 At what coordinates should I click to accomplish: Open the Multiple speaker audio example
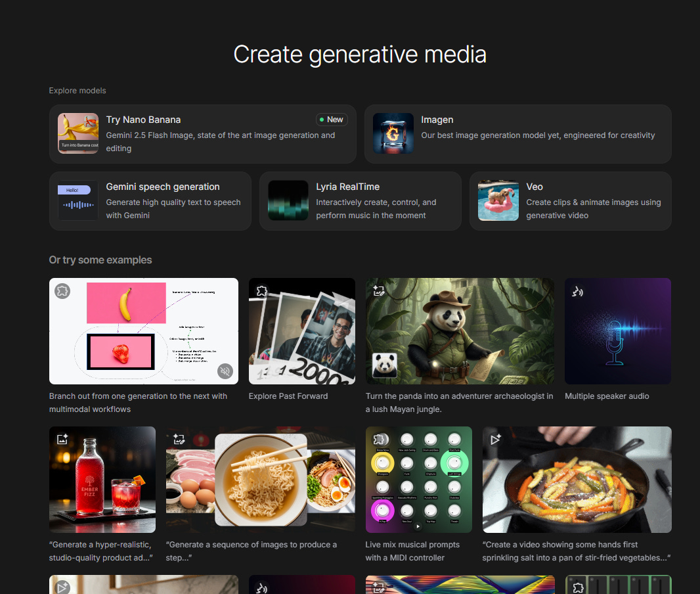click(618, 331)
